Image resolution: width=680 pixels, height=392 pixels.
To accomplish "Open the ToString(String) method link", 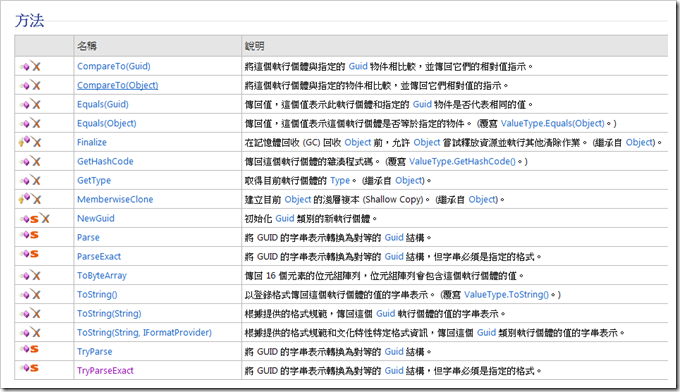I will point(109,314).
